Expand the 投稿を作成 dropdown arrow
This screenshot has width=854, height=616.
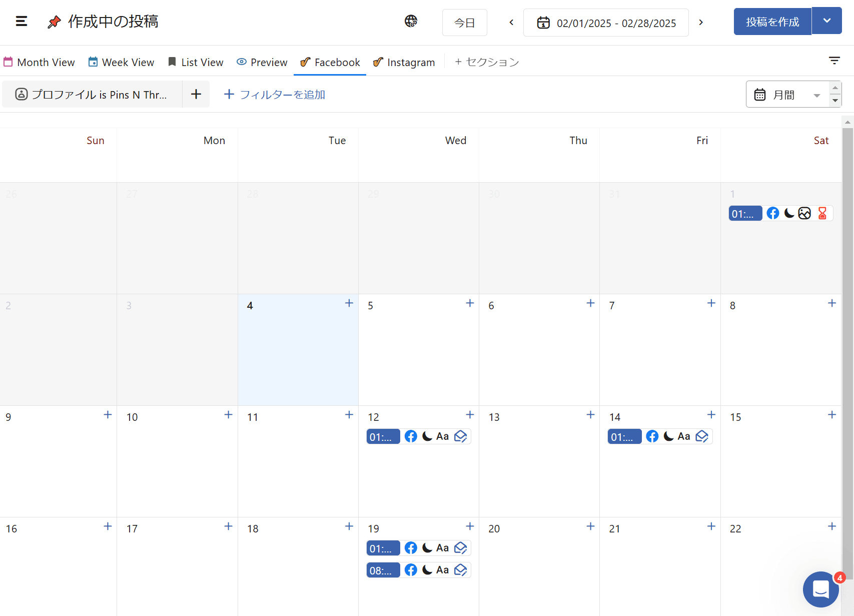(826, 22)
